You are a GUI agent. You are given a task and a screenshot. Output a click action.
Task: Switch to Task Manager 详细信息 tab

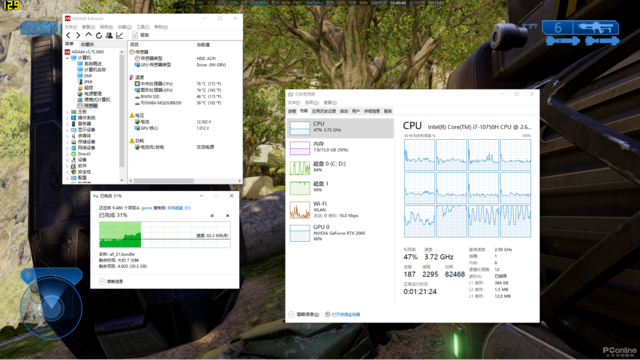372,111
